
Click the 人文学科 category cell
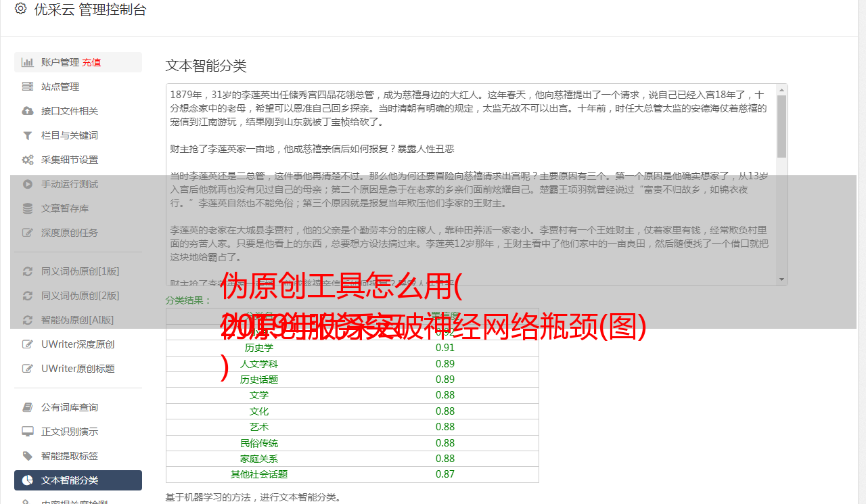259,364
